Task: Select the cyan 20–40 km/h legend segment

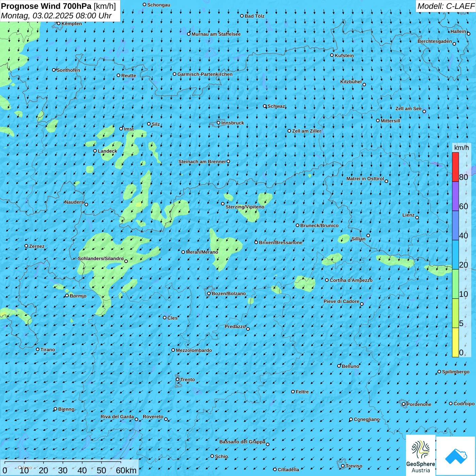Action: click(x=455, y=255)
